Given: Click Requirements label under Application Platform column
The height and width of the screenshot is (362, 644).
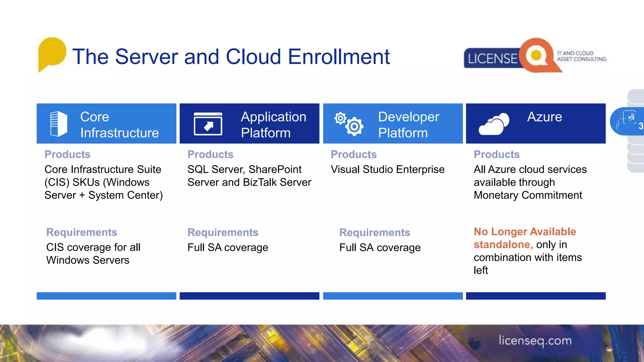Looking at the screenshot, I should click(223, 233).
